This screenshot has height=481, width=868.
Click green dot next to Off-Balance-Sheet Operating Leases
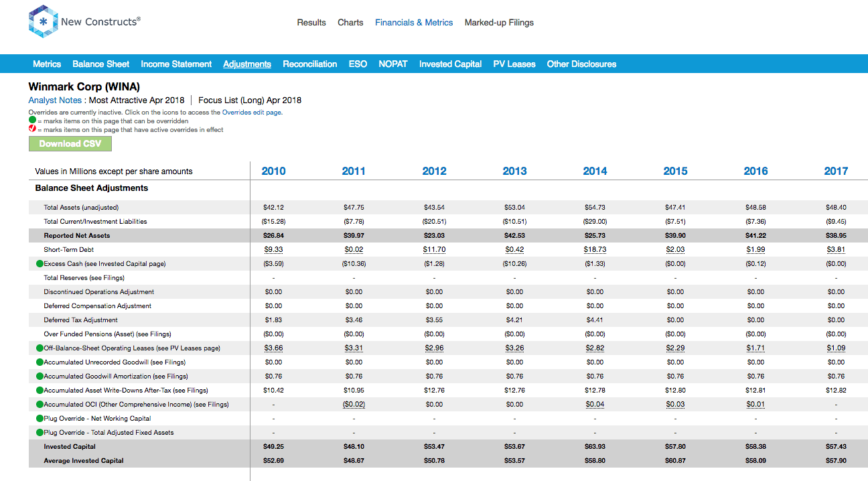[x=40, y=348]
